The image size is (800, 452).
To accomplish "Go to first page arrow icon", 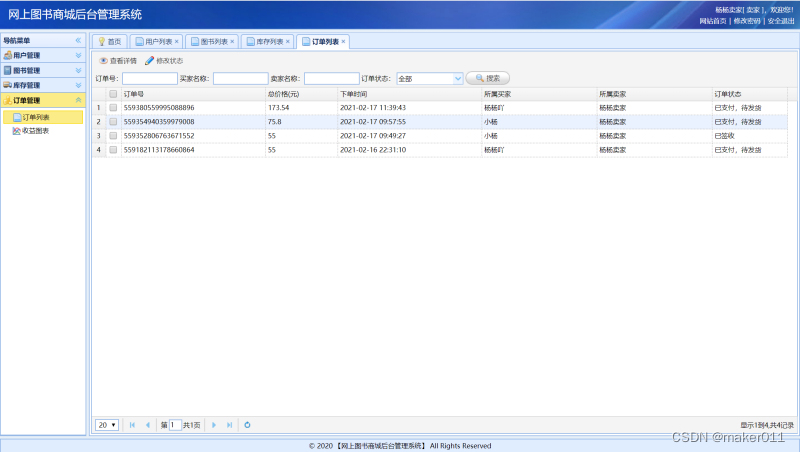I will pos(132,425).
